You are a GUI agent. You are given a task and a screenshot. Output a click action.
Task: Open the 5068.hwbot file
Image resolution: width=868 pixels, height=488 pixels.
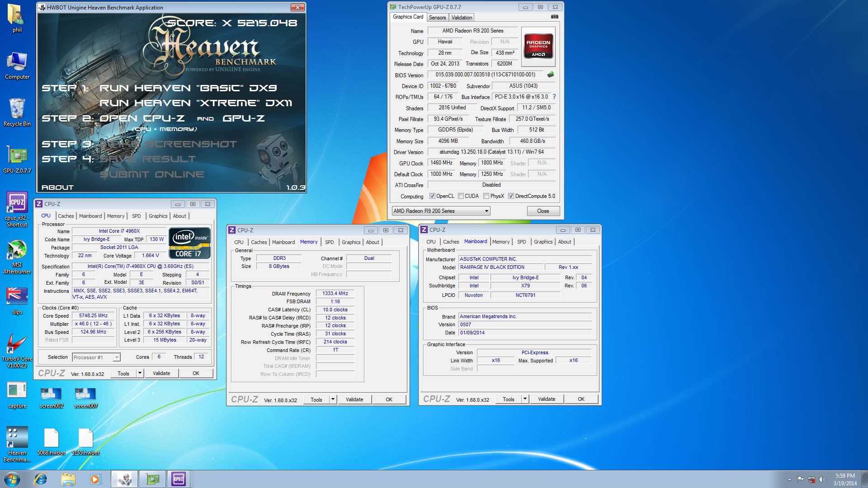[x=51, y=441]
